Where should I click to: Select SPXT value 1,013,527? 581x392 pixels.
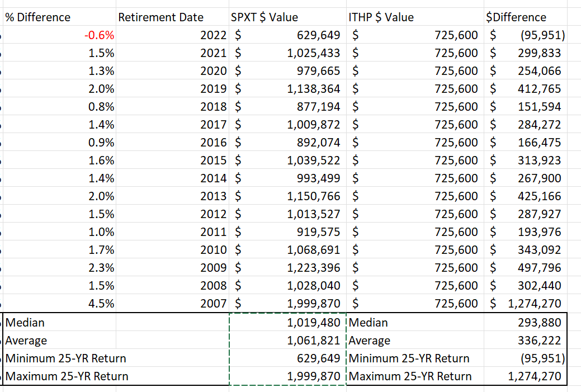click(x=287, y=214)
